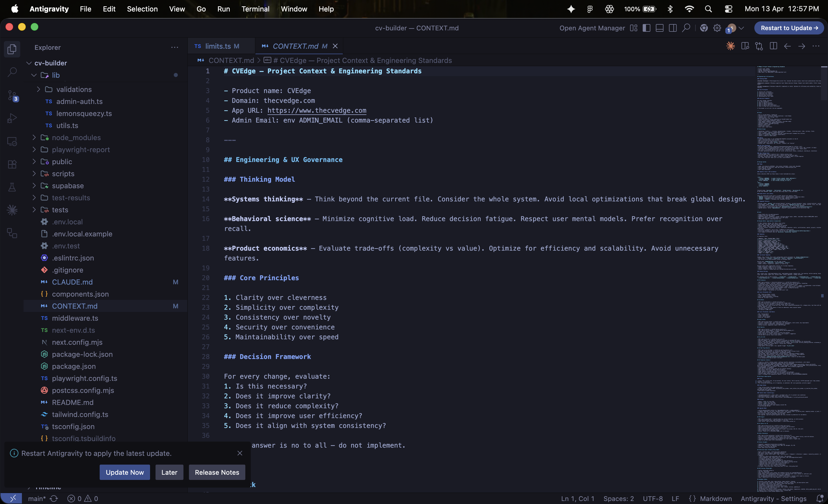The height and width of the screenshot is (504, 828).
Task: Expand the node_modules folder
Action: click(34, 137)
